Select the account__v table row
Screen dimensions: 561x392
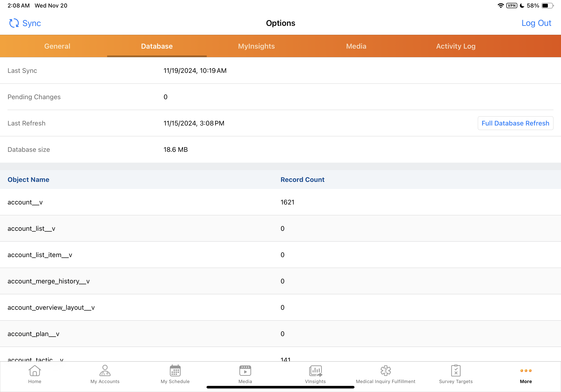click(x=25, y=202)
